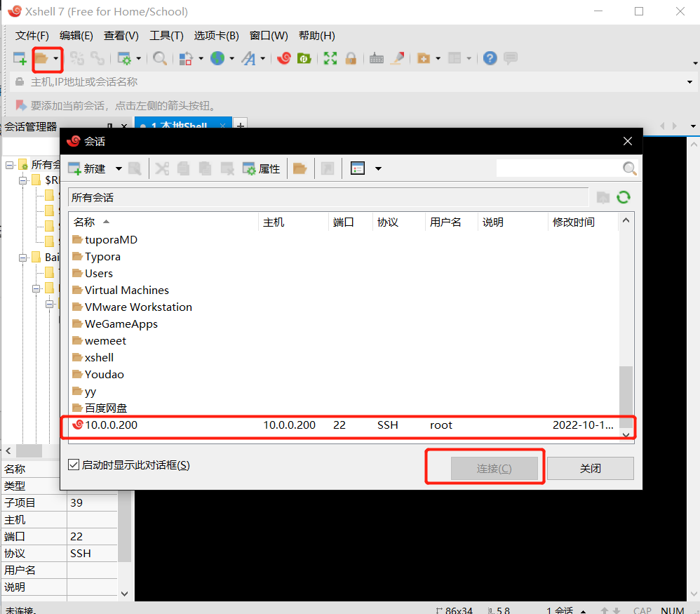Collapse the 所有会话 root tree node
Screen dimensions: 700x614
coord(9,165)
